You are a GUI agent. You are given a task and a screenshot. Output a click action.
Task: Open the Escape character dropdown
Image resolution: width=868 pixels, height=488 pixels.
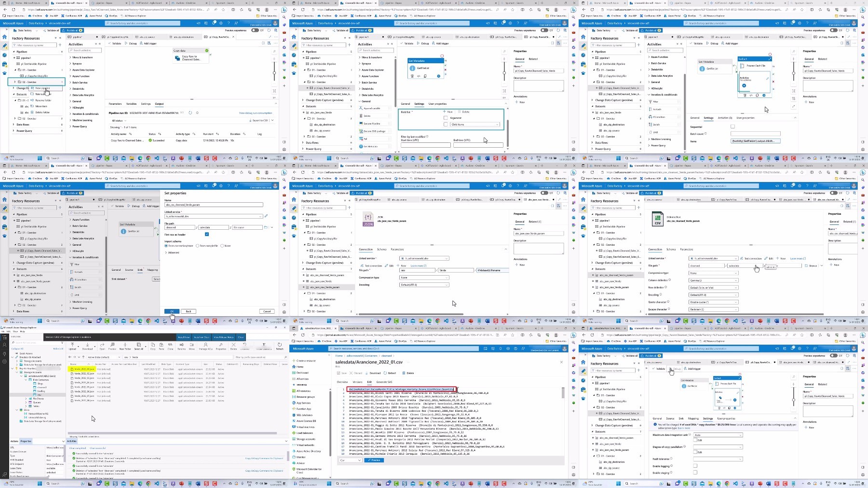tap(714, 309)
